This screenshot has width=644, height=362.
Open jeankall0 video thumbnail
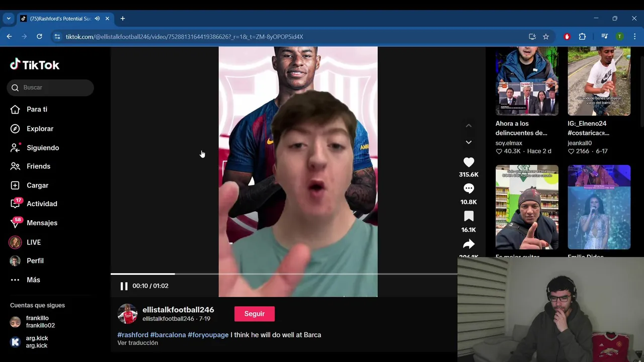tap(599, 81)
